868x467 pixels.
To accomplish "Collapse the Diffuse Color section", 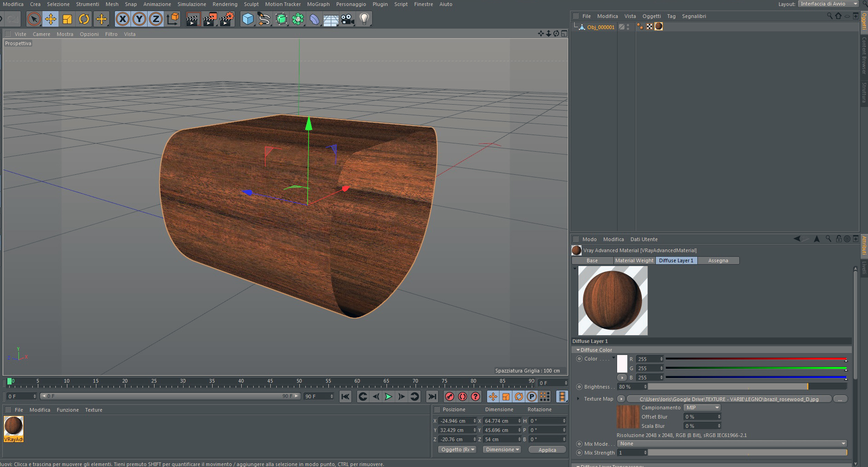I will point(578,350).
